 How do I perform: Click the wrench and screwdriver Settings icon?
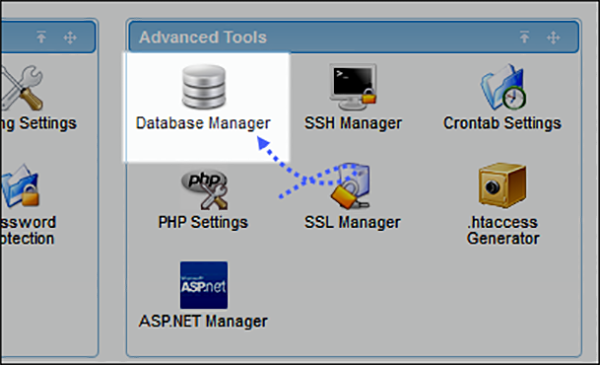click(21, 88)
